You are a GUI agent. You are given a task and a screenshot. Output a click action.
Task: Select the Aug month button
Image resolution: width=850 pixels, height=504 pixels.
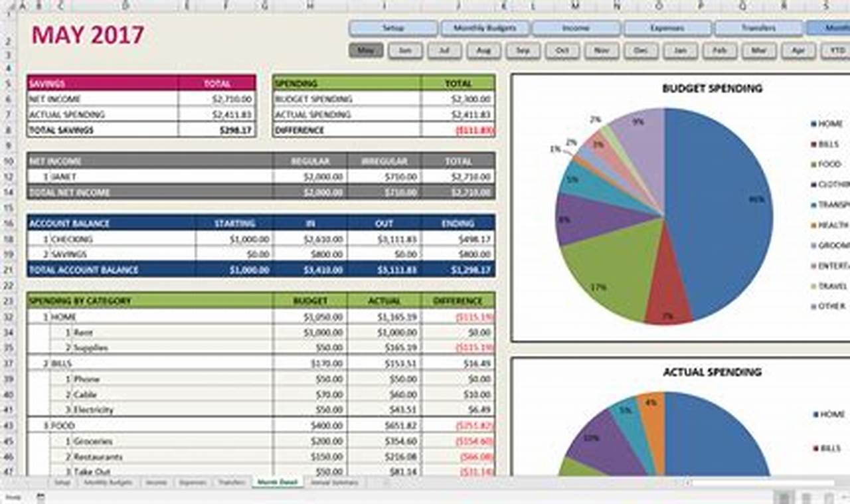click(483, 50)
